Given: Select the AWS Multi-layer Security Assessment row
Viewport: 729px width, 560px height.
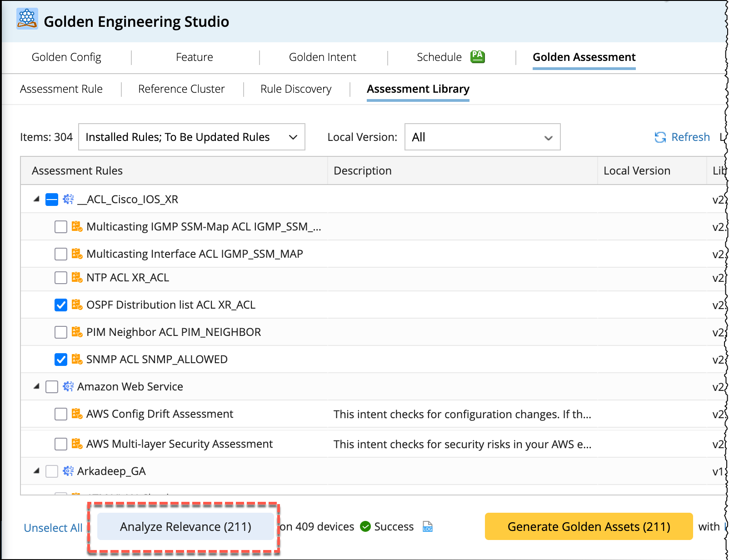Looking at the screenshot, I should click(x=179, y=444).
